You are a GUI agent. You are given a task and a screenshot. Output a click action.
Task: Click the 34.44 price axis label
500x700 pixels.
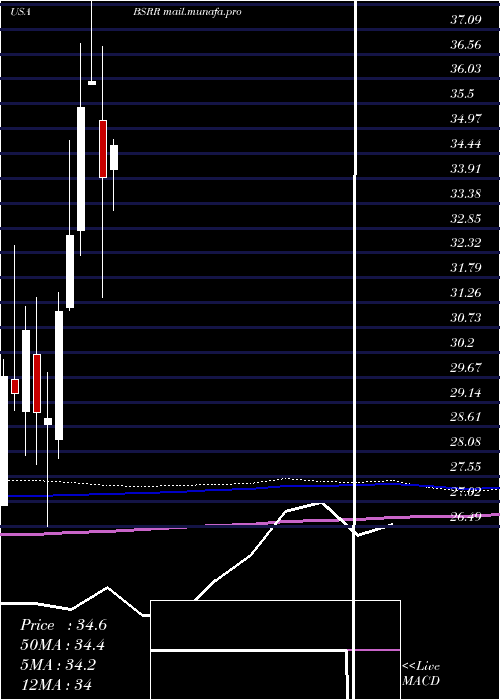pyautogui.click(x=466, y=144)
